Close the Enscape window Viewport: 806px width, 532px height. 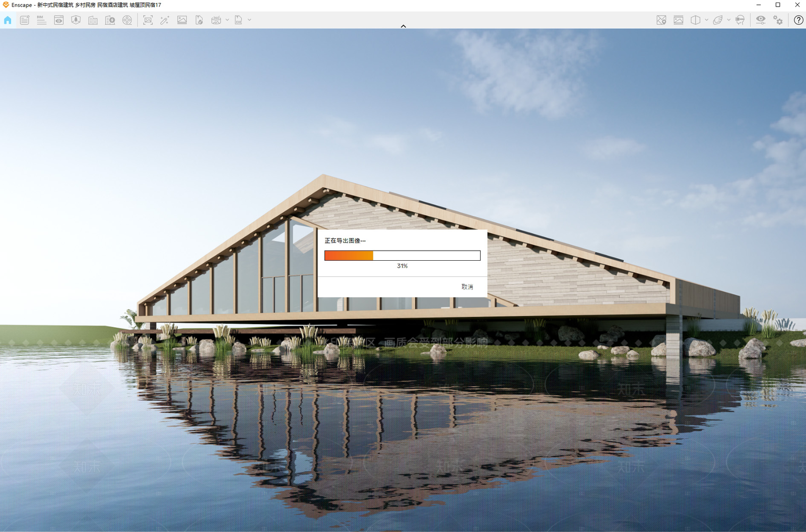(x=797, y=5)
